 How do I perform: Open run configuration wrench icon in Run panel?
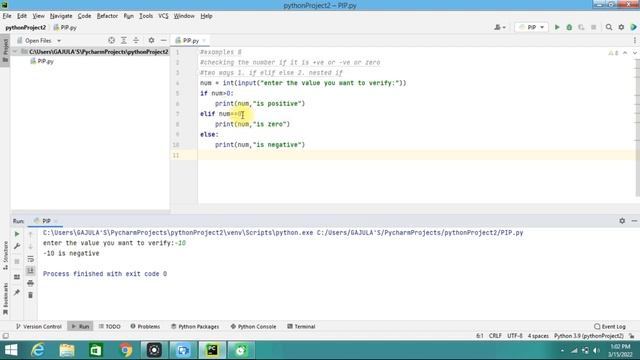coord(17,246)
